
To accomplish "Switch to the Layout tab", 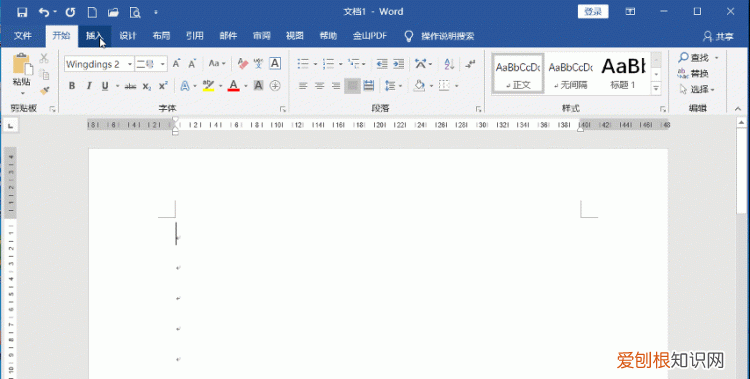I will click(x=161, y=36).
